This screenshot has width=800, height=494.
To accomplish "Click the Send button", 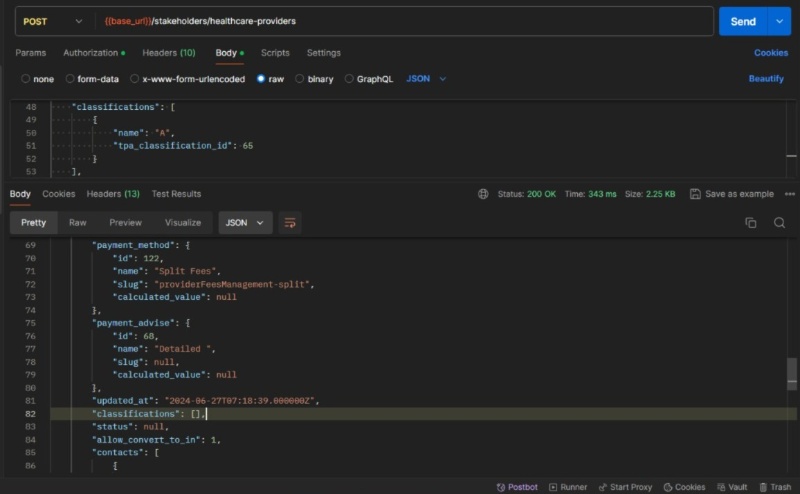I will pyautogui.click(x=743, y=21).
